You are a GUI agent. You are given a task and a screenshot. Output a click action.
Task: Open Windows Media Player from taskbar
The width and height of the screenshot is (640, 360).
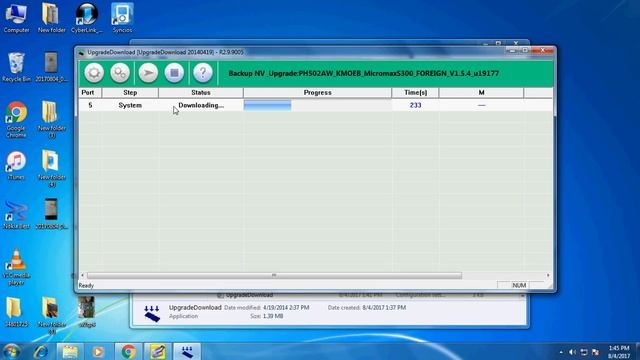pyautogui.click(x=98, y=351)
